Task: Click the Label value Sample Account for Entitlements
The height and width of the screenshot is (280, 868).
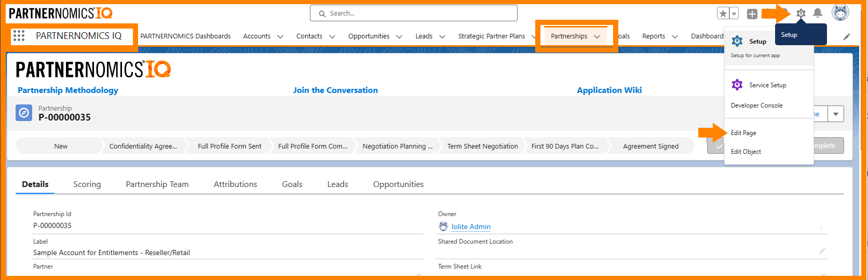Action: [x=112, y=252]
